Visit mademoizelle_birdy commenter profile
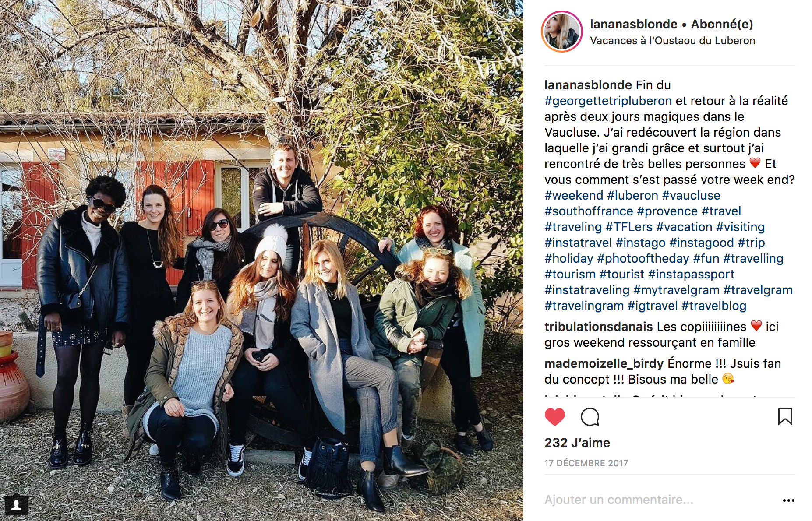The width and height of the screenshot is (812, 521). 604,363
